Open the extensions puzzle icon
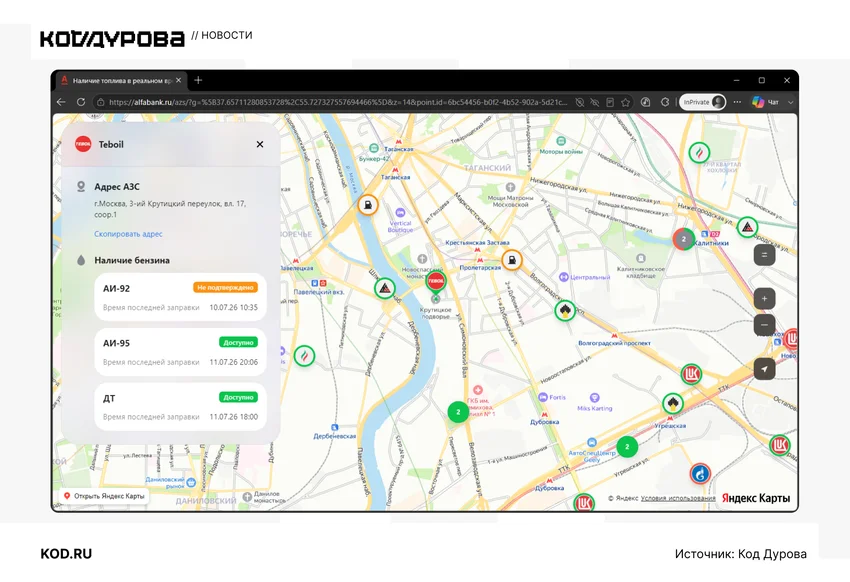 (665, 102)
